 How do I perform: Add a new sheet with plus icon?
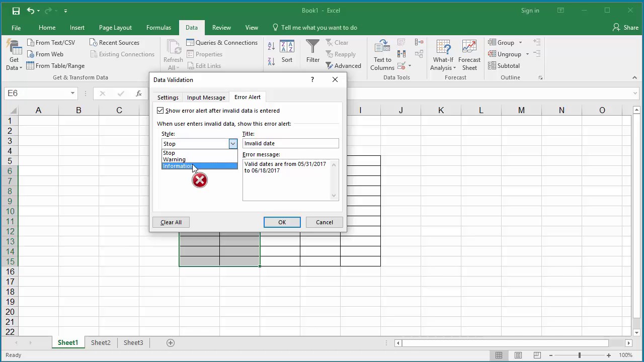(171, 343)
